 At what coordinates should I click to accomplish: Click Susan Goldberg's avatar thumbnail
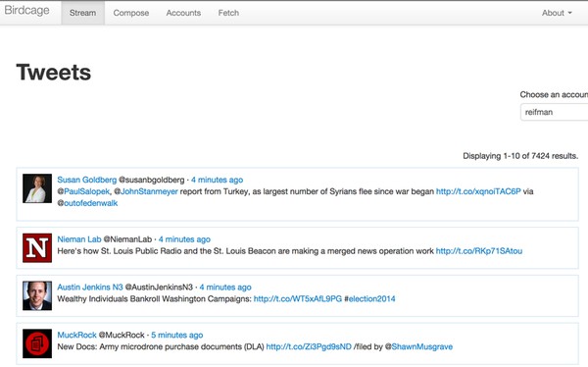click(x=37, y=188)
